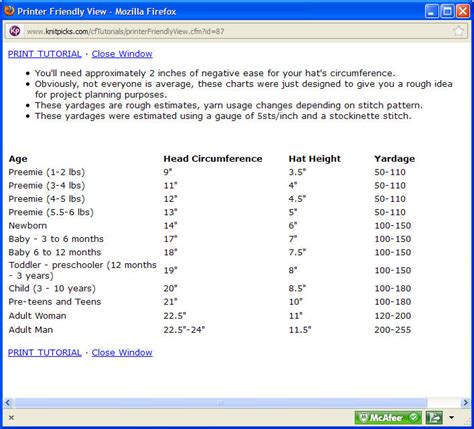Close the Firefox window with the red X

pyautogui.click(x=463, y=11)
